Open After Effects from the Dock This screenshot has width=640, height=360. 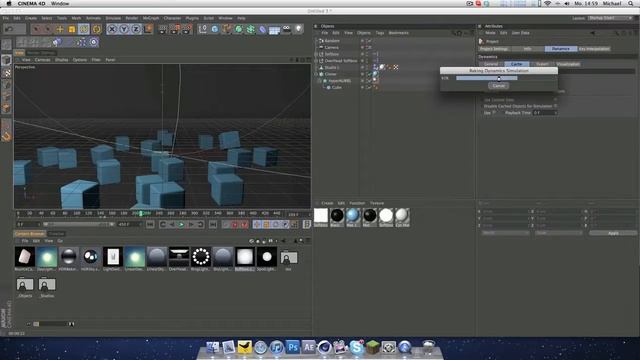point(309,347)
